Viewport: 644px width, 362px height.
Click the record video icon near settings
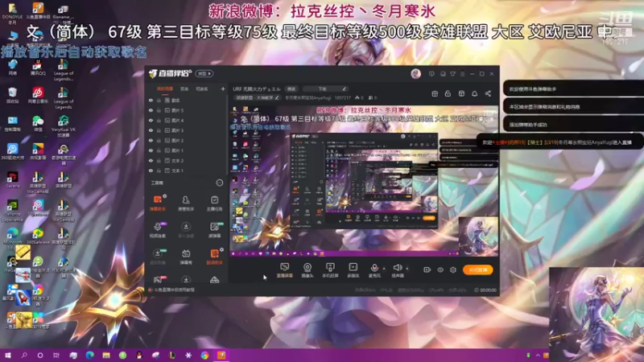(x=427, y=269)
